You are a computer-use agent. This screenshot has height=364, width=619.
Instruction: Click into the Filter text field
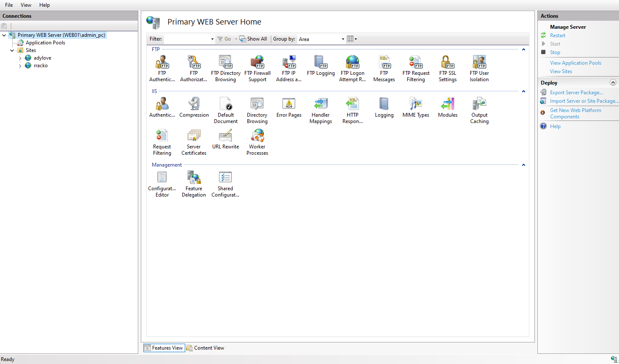187,39
